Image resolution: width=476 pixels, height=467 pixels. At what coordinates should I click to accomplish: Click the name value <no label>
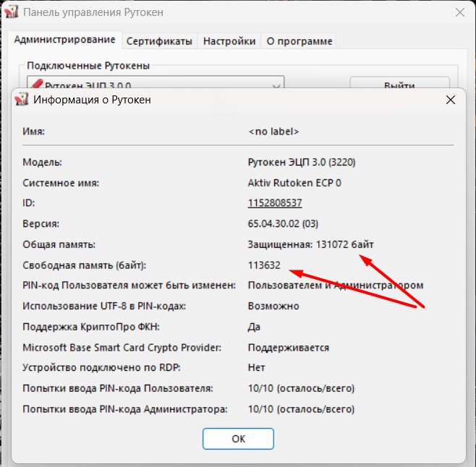coord(273,132)
